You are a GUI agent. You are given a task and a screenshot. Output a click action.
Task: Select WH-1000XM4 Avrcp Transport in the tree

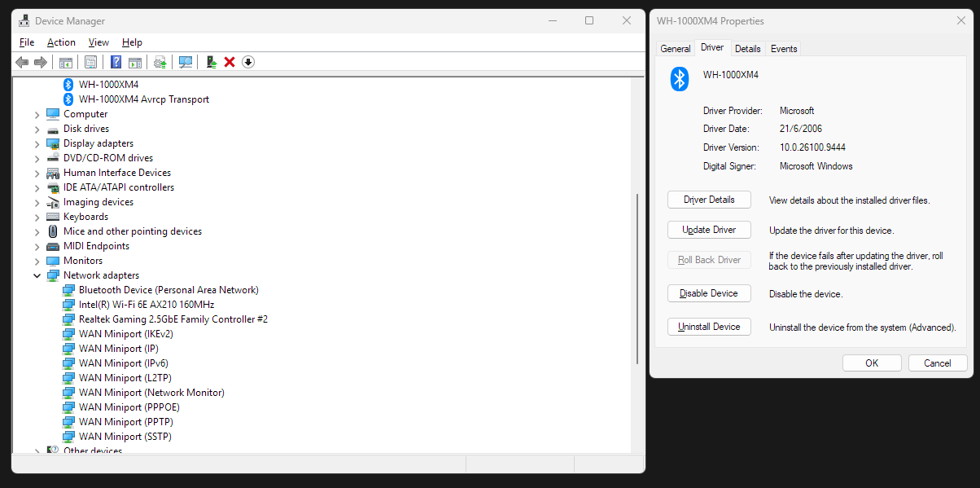144,99
